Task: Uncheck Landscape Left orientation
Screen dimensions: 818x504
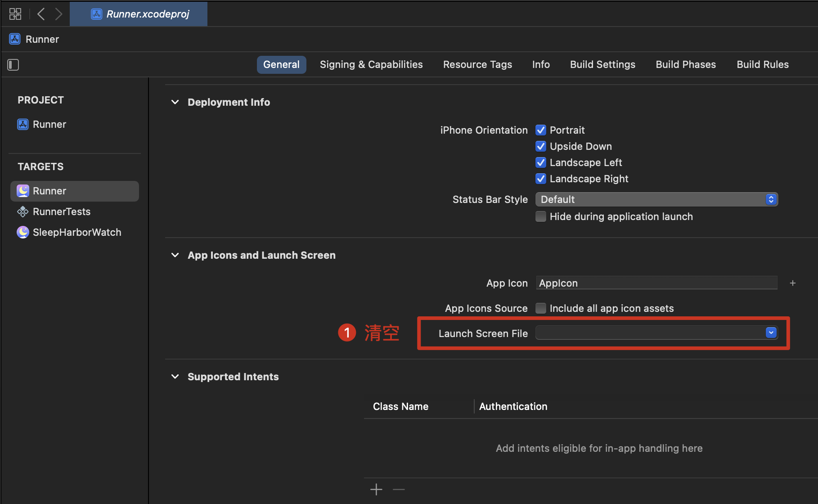Action: [x=541, y=162]
